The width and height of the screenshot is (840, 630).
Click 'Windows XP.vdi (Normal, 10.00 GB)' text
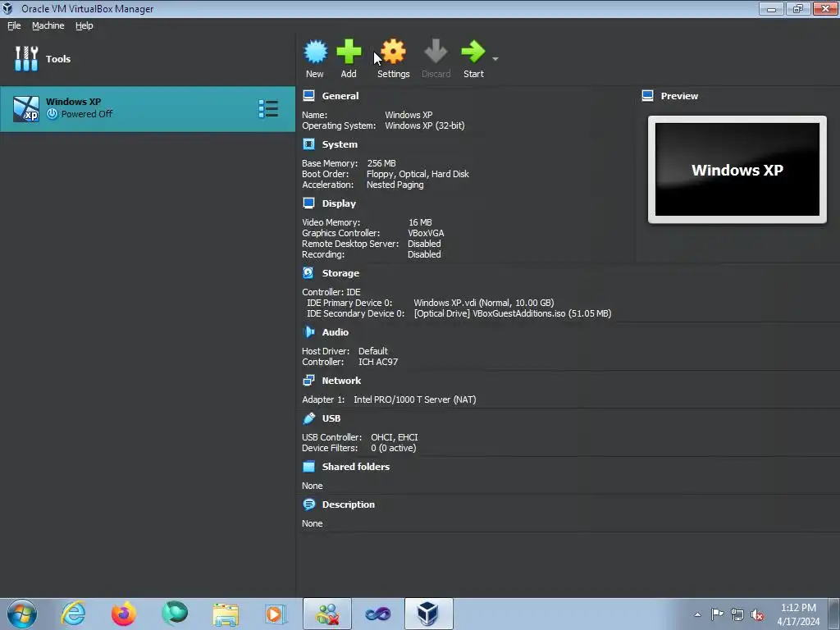pos(484,303)
